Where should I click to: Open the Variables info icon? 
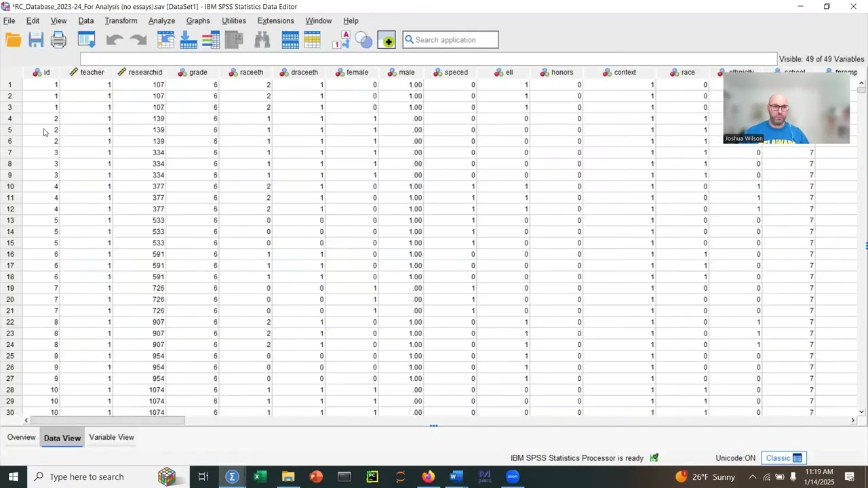coord(211,40)
